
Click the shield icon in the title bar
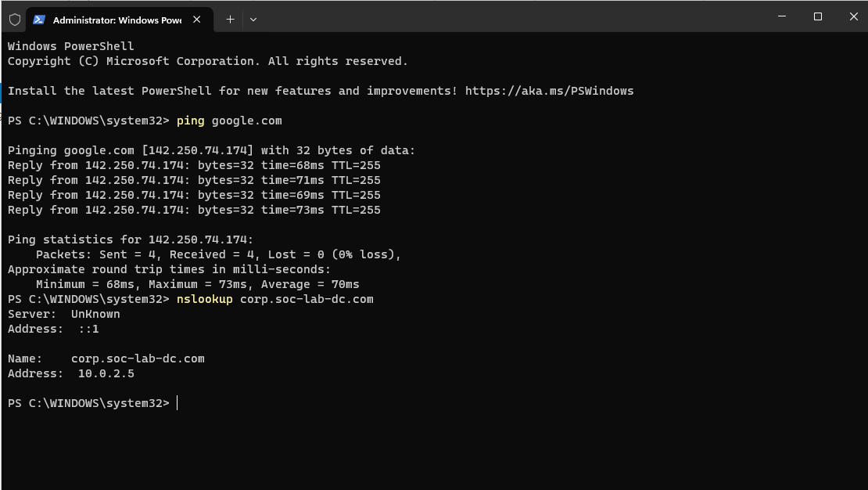click(14, 19)
